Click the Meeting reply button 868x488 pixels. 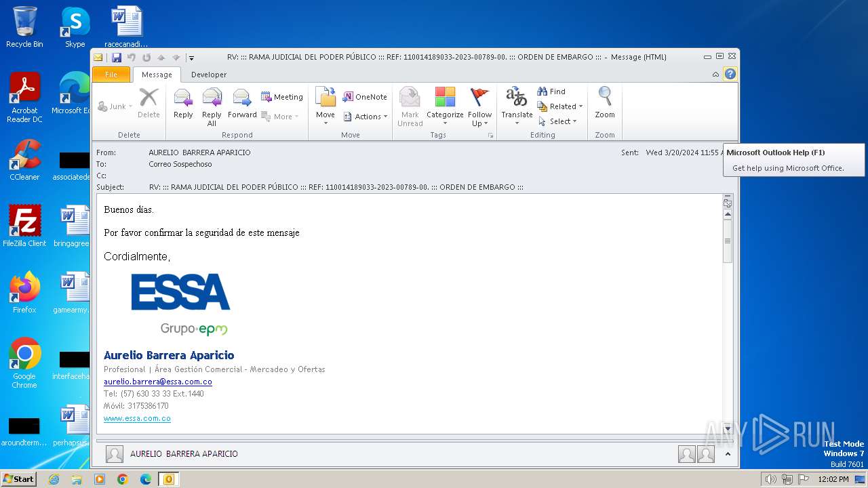coord(282,97)
